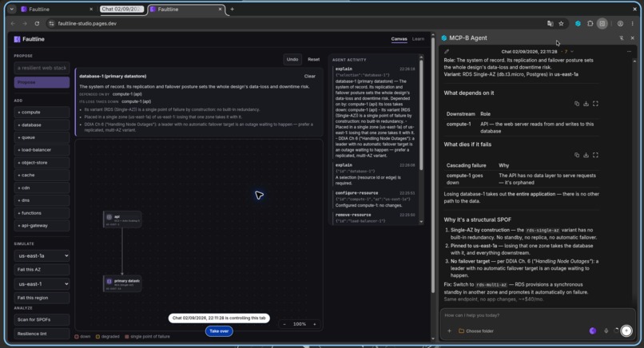This screenshot has width=644, height=348.
Task: Click the Fail this region button
Action: click(x=42, y=298)
